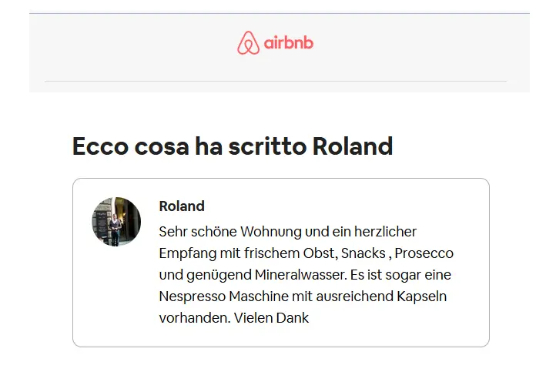Image resolution: width=556 pixels, height=392 pixels.
Task: Click the word 'Maschine' in the review
Action: click(259, 297)
